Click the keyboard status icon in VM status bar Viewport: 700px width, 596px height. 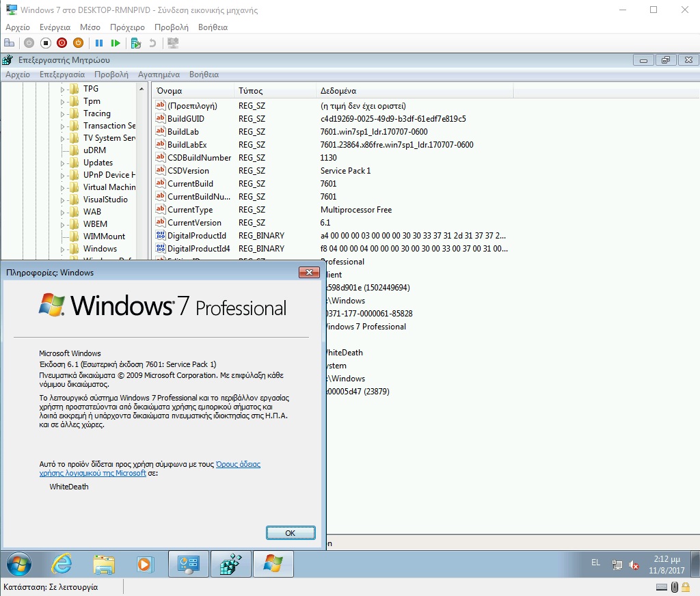pos(662,587)
